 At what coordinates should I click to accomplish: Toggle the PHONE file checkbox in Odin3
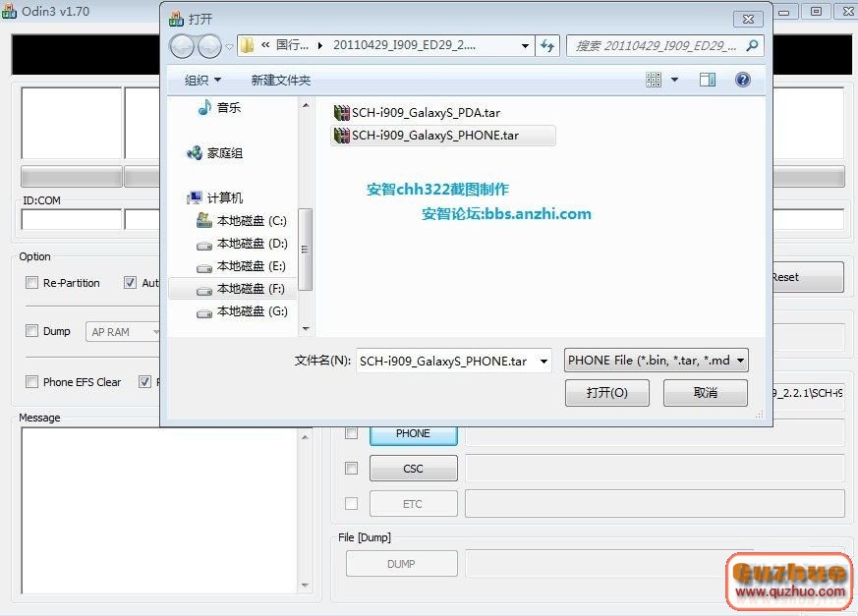(x=351, y=432)
